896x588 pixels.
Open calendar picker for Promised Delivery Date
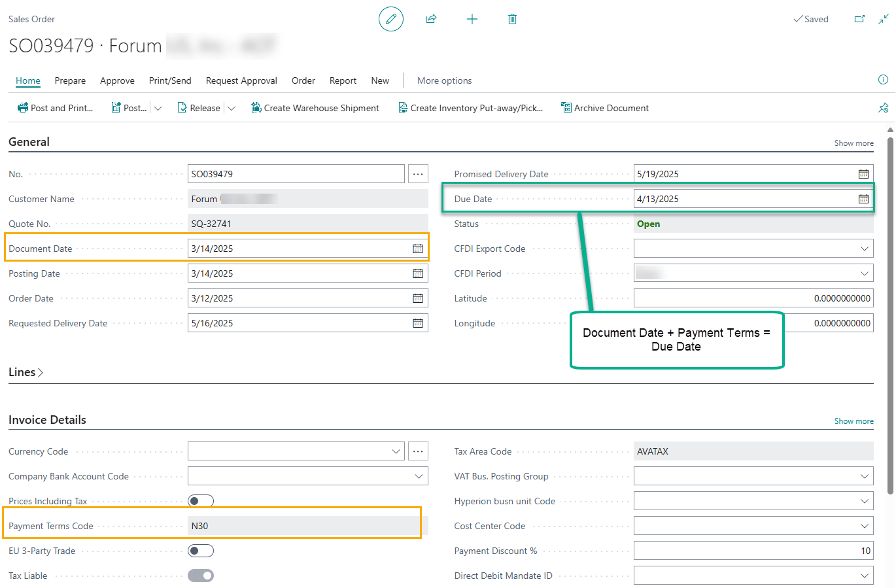[863, 174]
